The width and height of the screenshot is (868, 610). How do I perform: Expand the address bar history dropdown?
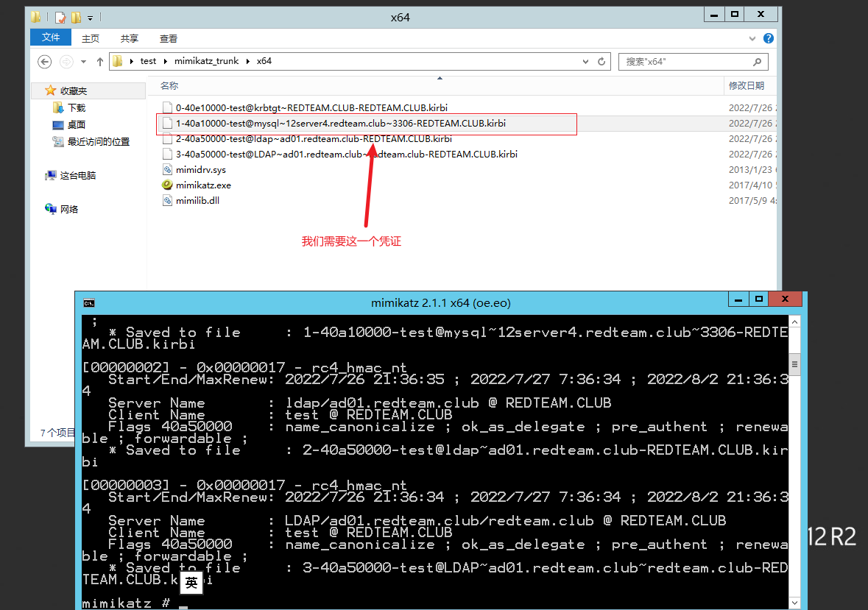point(586,61)
